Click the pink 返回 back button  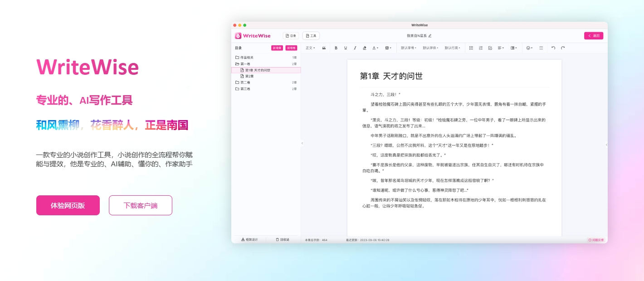point(594,35)
